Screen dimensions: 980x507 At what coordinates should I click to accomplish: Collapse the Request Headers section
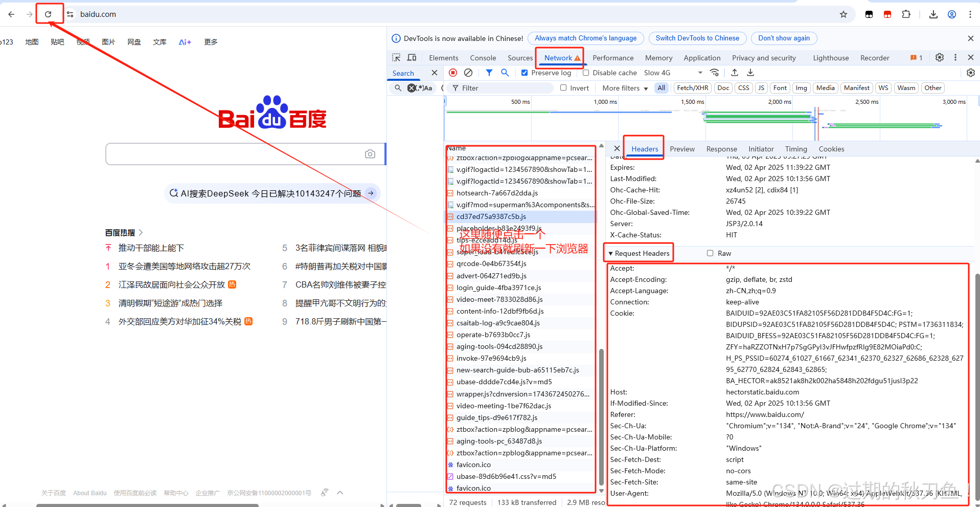(x=639, y=253)
